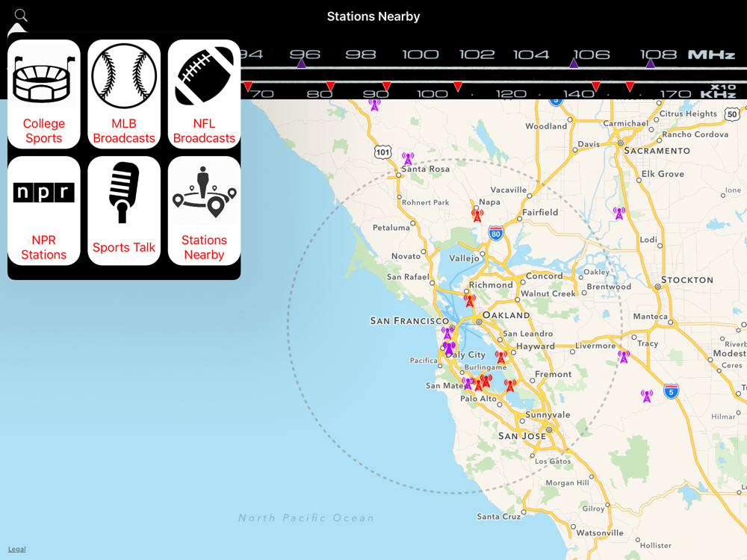Select purple tower icon east of Livermore

coord(624,356)
